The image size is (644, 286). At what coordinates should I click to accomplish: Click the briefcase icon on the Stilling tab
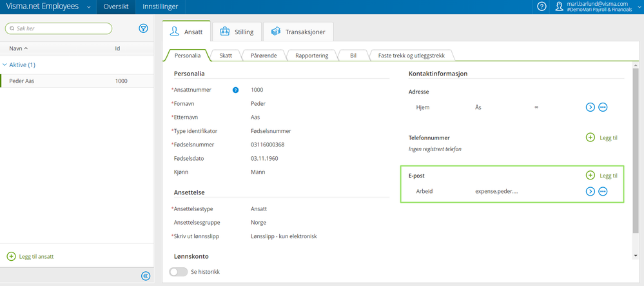(225, 32)
